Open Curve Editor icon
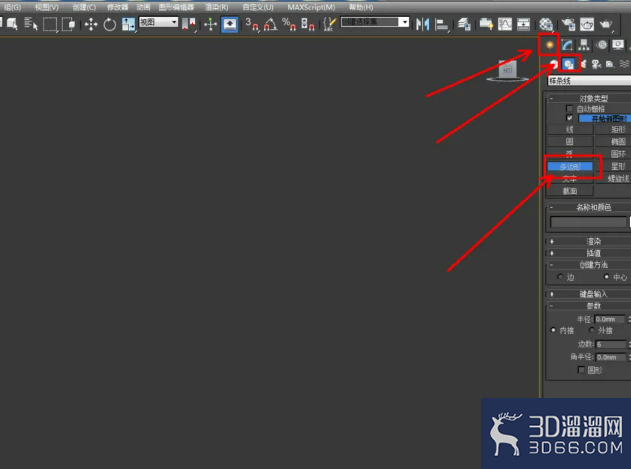631x469 pixels. (x=505, y=24)
